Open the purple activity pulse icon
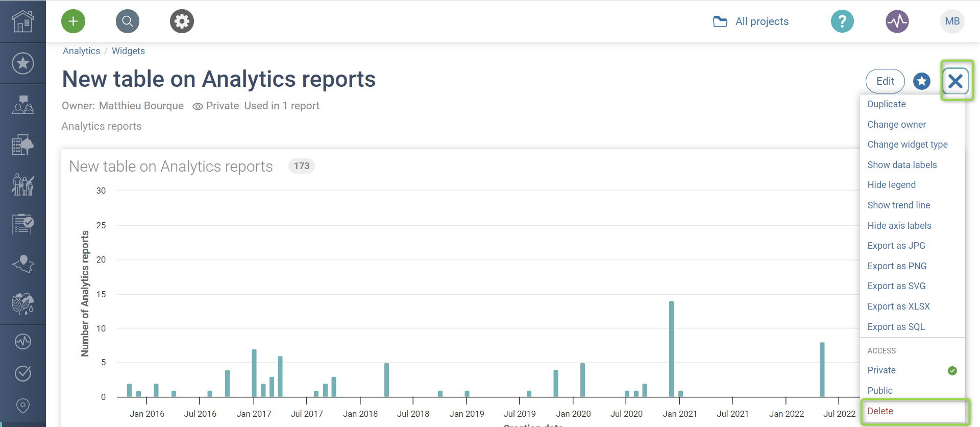The image size is (980, 427). click(897, 21)
